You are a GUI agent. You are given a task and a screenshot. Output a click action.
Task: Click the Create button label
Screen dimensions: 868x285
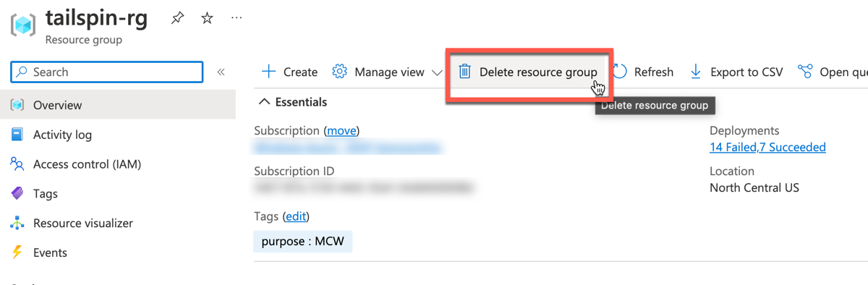click(x=300, y=72)
